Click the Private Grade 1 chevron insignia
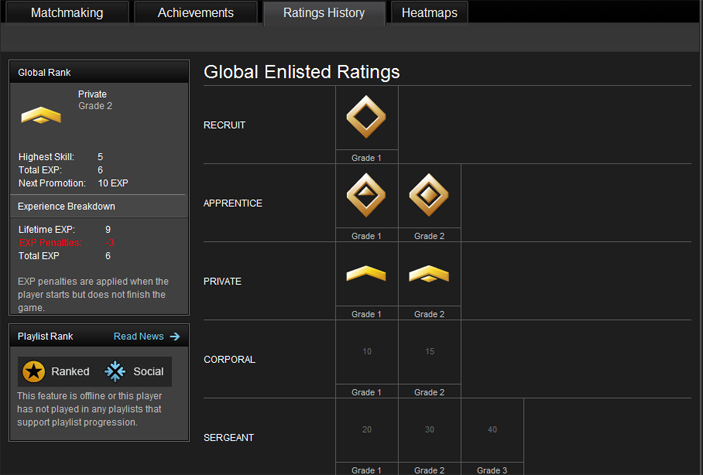Screen dimensions: 703x475 tap(366, 274)
